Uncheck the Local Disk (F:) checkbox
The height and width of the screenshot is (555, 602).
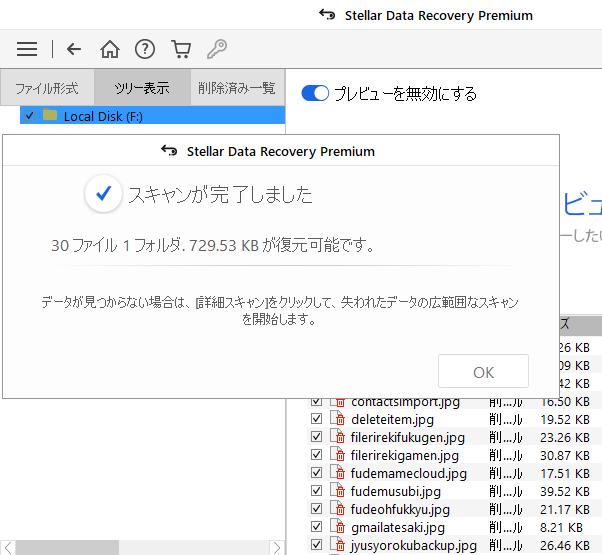point(29,116)
